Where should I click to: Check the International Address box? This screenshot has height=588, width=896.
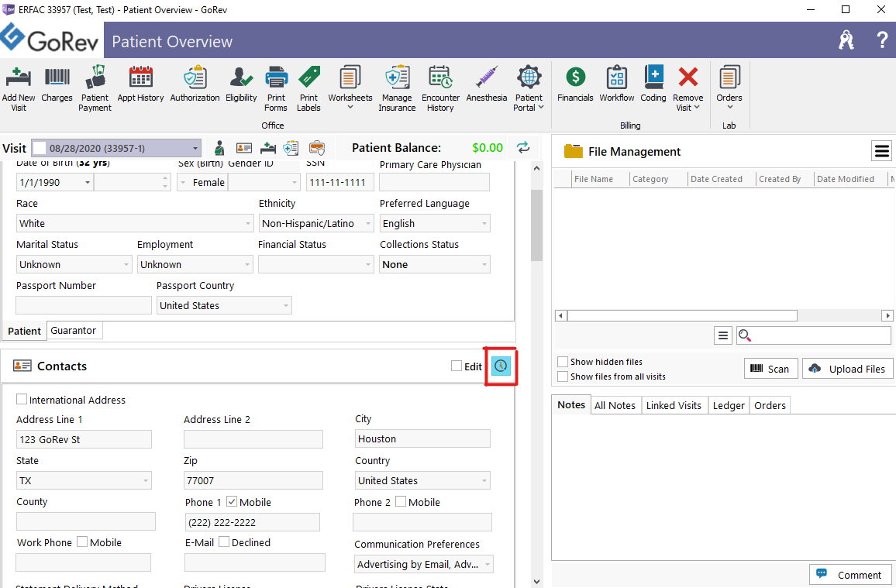[22, 401]
